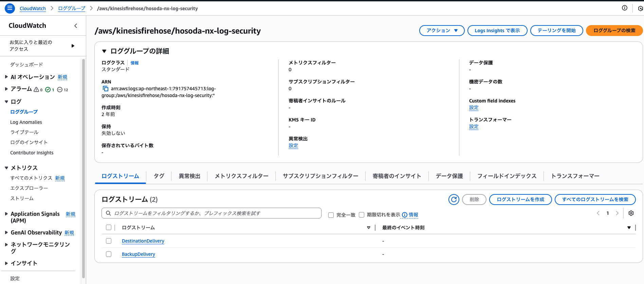Toggle the 期限切れを表示 checkbox

click(x=362, y=215)
